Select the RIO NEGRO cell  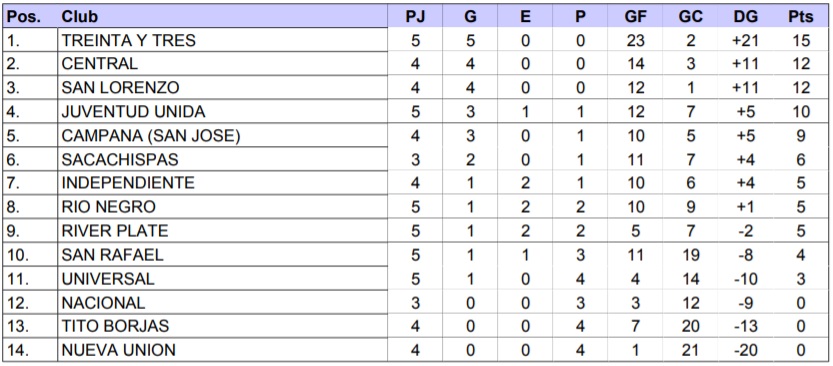click(223, 207)
